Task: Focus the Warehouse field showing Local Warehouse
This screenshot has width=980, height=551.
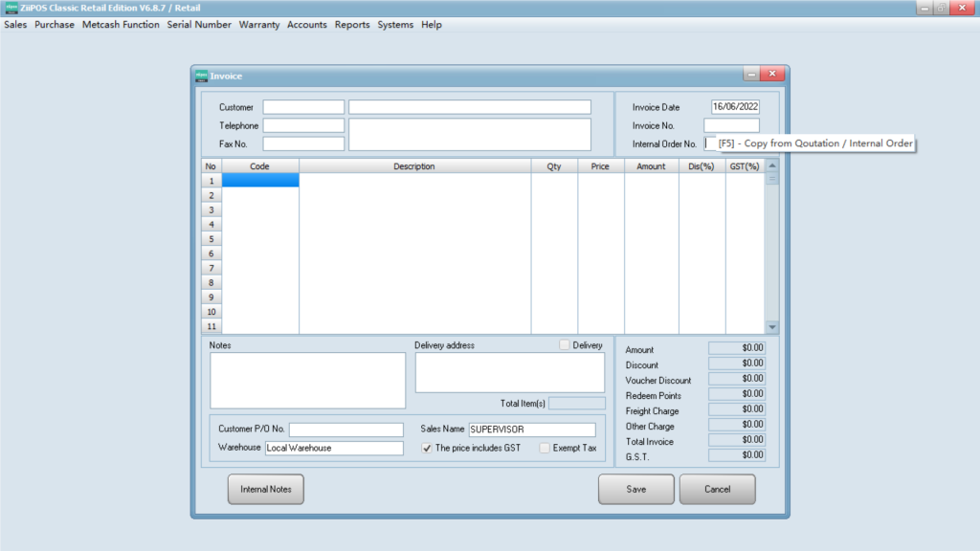Action: [334, 448]
